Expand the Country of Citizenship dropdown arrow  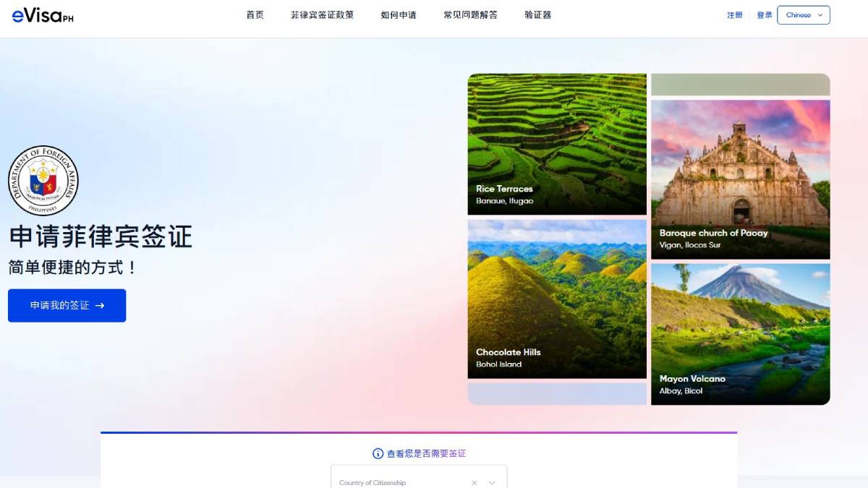tap(492, 482)
